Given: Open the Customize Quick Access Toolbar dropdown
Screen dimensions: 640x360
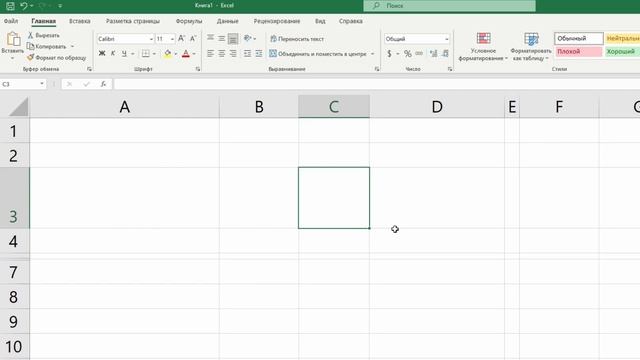Looking at the screenshot, I should point(60,6).
